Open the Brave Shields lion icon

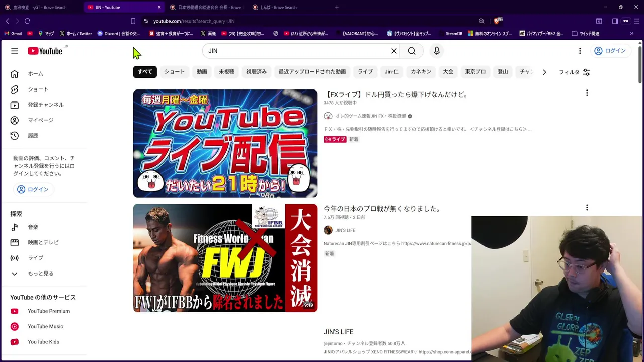click(x=498, y=21)
